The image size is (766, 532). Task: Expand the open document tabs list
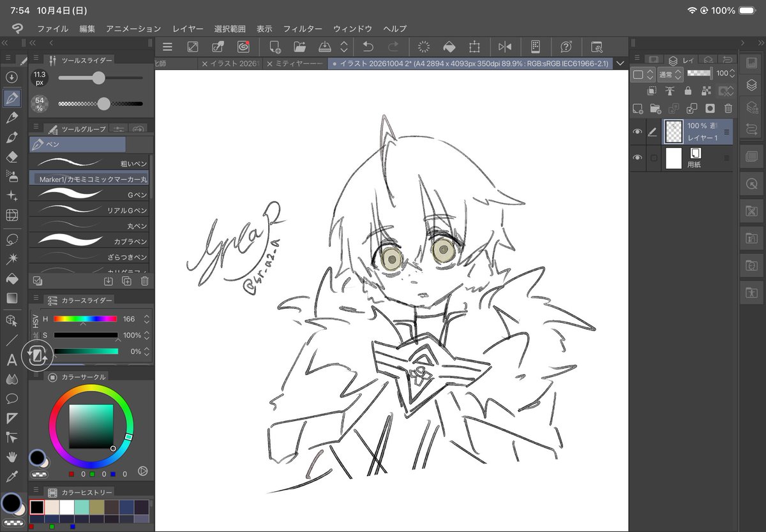coord(620,63)
